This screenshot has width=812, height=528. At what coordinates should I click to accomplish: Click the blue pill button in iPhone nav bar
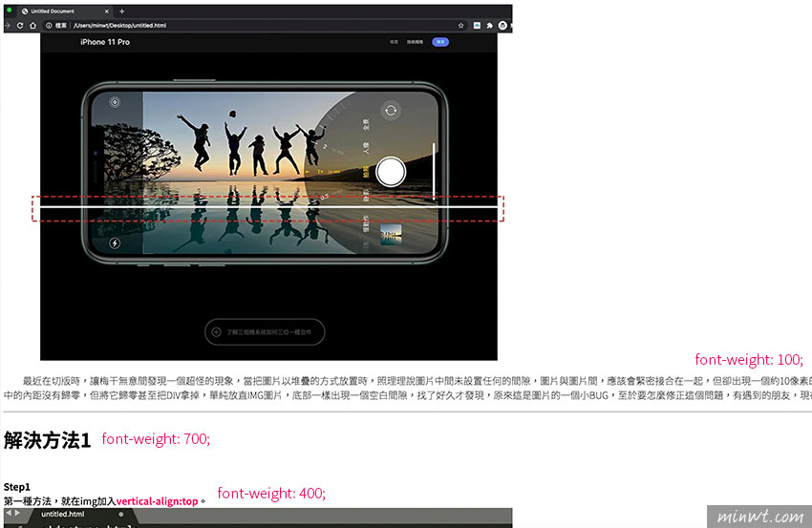click(x=440, y=42)
